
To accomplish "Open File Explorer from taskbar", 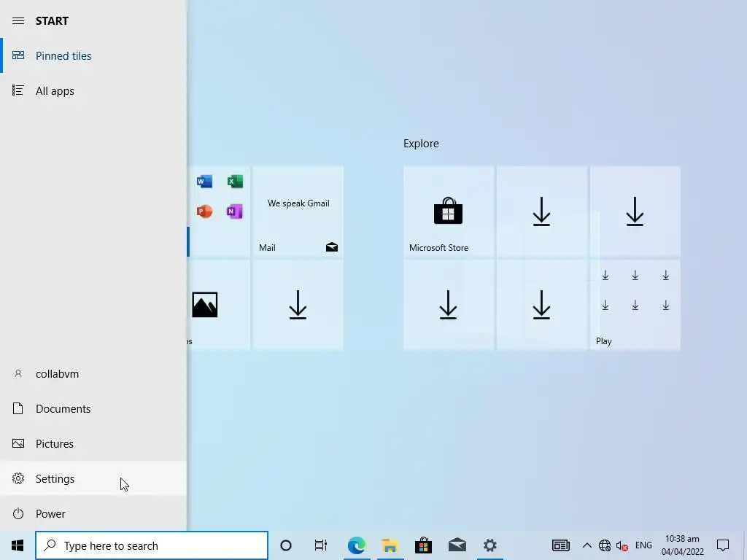I will coord(390,545).
